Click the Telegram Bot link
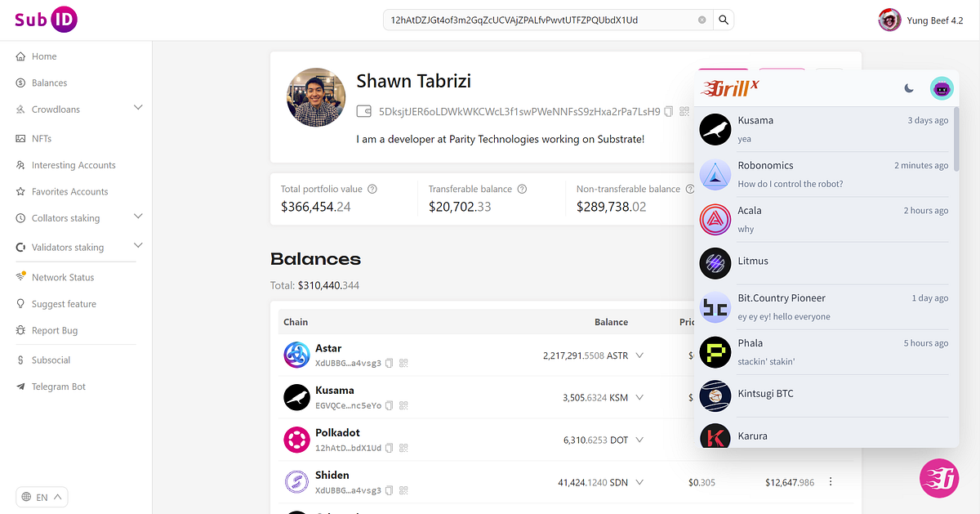The width and height of the screenshot is (980, 514). pyautogui.click(x=58, y=387)
